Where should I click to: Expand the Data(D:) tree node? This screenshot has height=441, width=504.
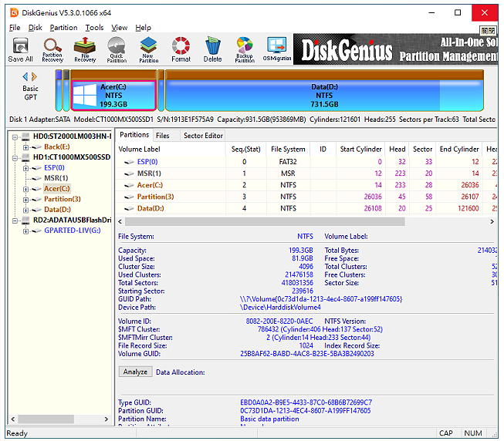tap(25, 210)
